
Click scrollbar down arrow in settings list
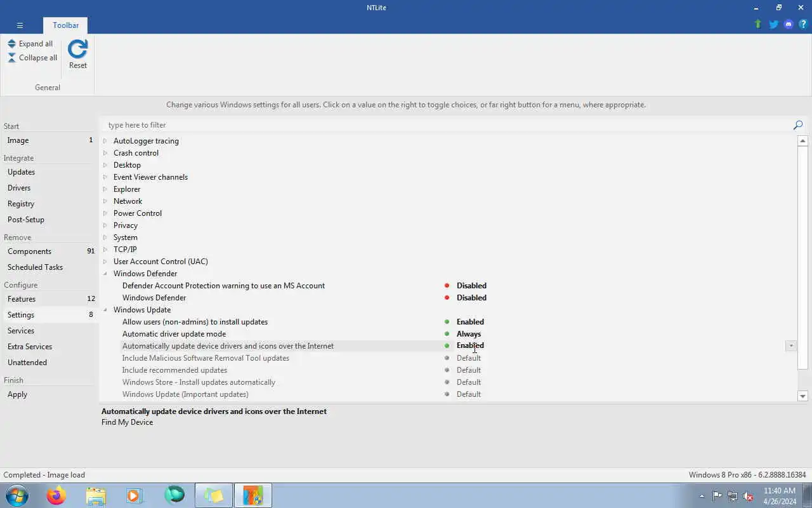pyautogui.click(x=802, y=396)
